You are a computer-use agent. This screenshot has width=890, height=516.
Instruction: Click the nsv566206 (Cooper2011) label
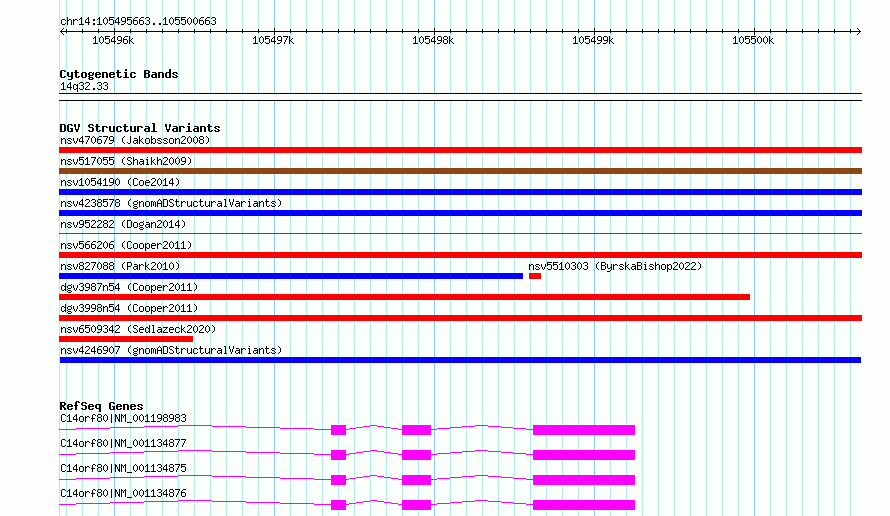126,245
